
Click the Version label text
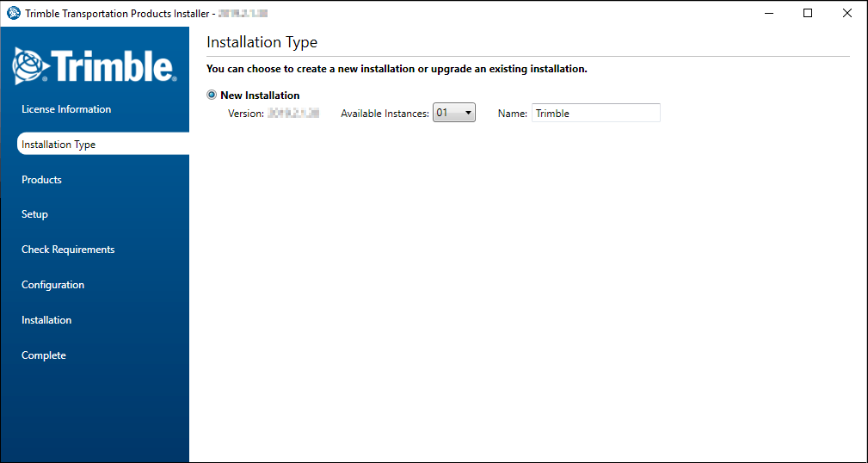point(246,114)
